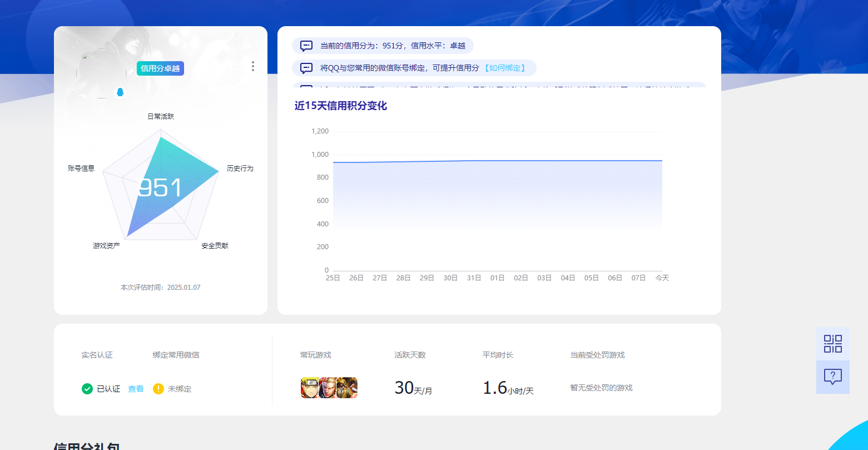Click the 暂无受处罚的游戏 text
868x450 pixels.
point(601,388)
